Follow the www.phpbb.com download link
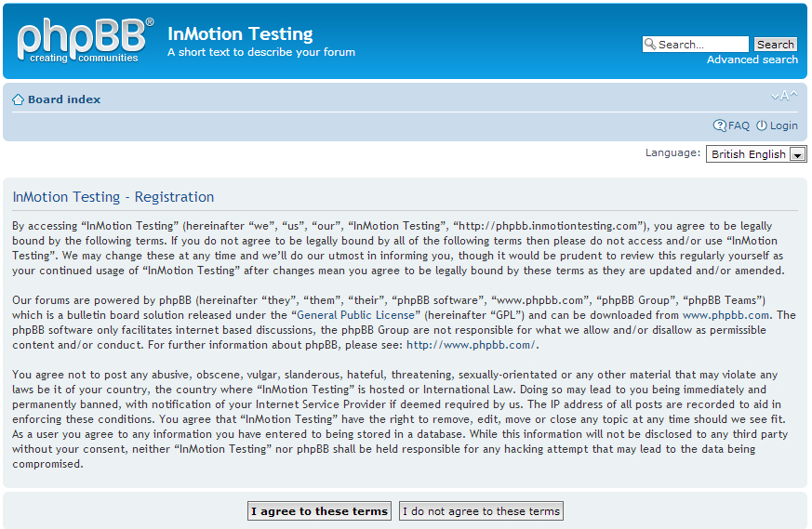Viewport: 812px width, 529px height. (x=725, y=315)
